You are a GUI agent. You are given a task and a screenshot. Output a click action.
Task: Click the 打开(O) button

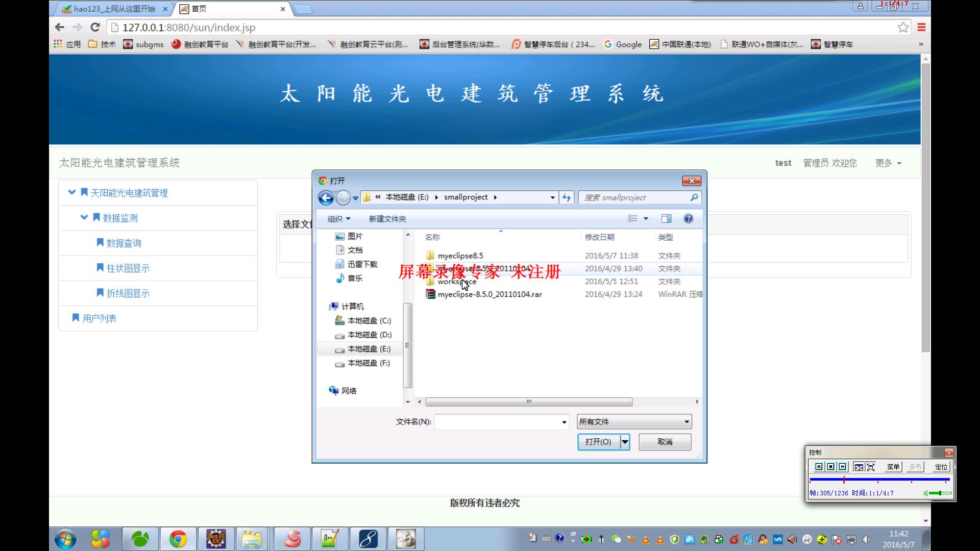pos(598,442)
